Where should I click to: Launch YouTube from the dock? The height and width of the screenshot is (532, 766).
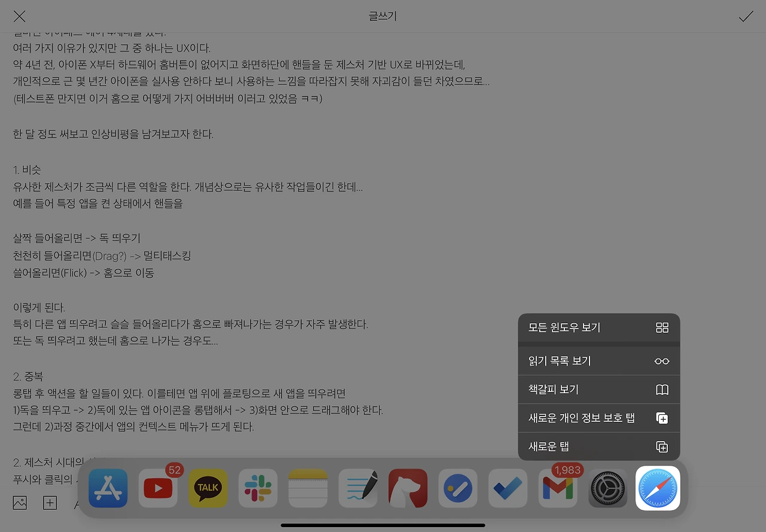click(x=158, y=488)
